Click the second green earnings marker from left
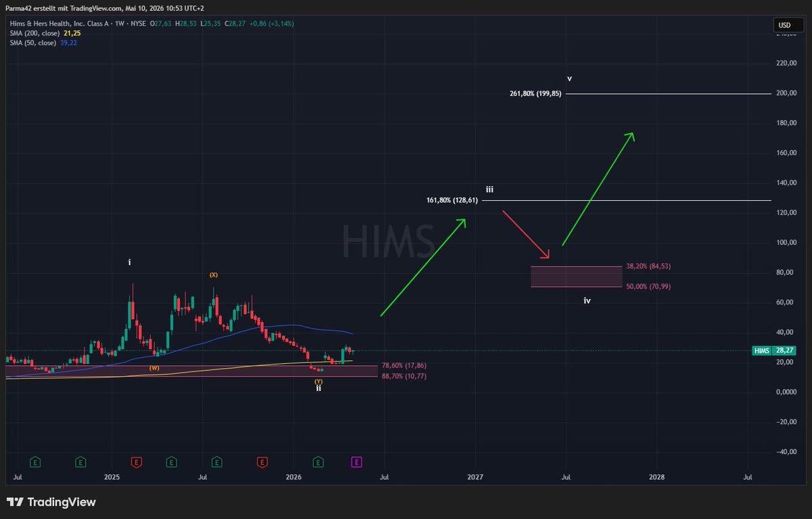Viewport: 812px width, 519px height. [x=80, y=462]
